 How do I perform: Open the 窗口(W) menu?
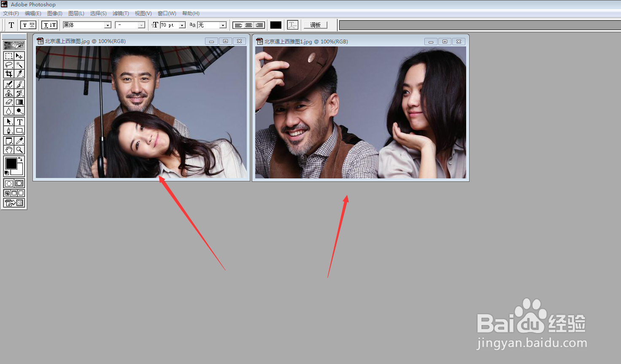167,13
